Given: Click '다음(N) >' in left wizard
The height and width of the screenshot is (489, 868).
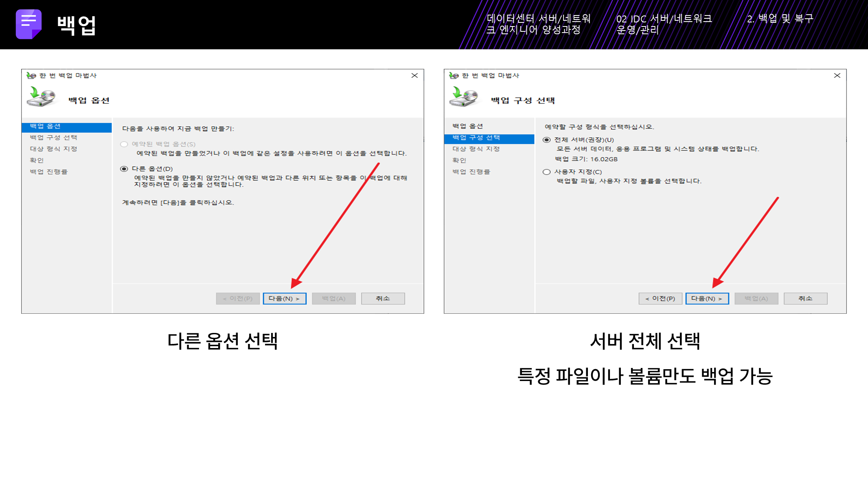Looking at the screenshot, I should (284, 299).
